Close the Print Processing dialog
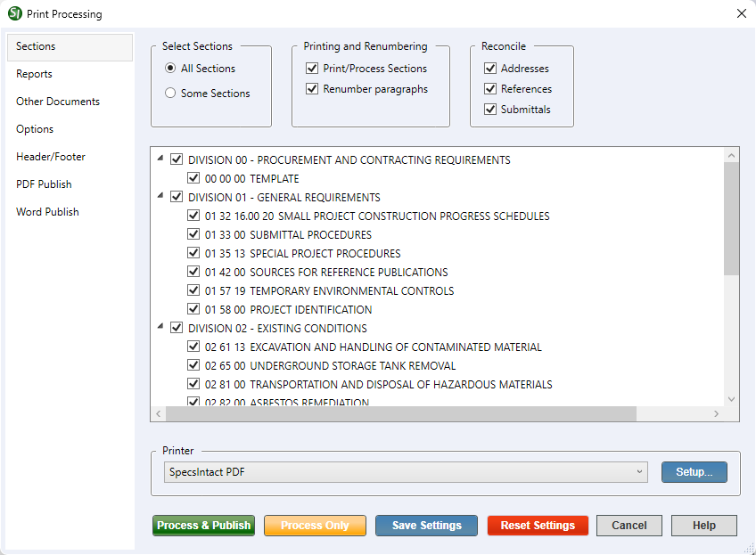 click(742, 13)
